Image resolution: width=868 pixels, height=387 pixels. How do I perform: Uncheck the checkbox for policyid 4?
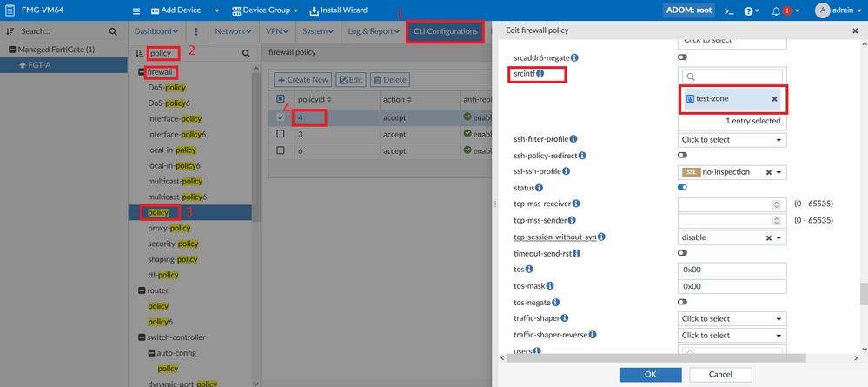pos(281,117)
